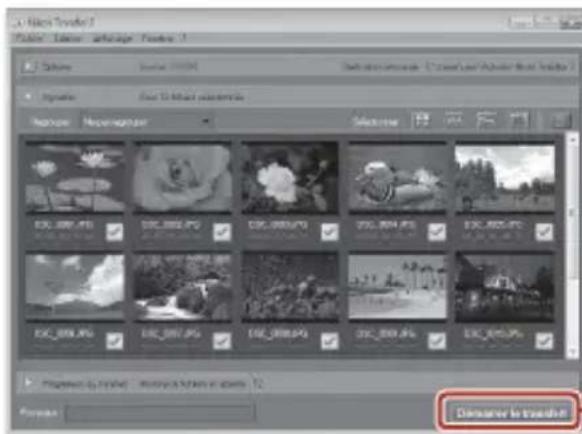Click the scroll-down arrow of the thumbnail list
Viewport: 582px width, 434px height.
pyautogui.click(x=572, y=351)
